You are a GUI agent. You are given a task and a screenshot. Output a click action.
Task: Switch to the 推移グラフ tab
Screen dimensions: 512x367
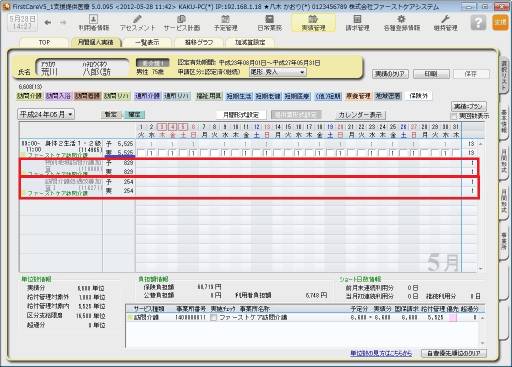coord(199,43)
